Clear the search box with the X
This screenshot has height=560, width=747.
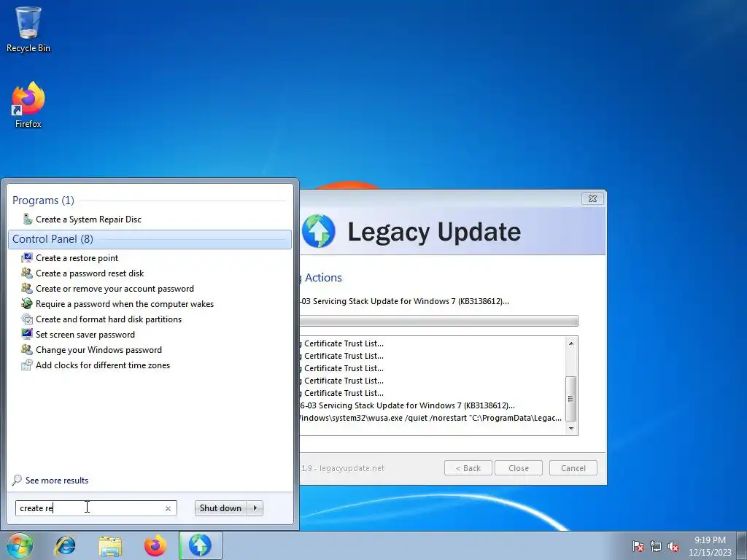(168, 508)
